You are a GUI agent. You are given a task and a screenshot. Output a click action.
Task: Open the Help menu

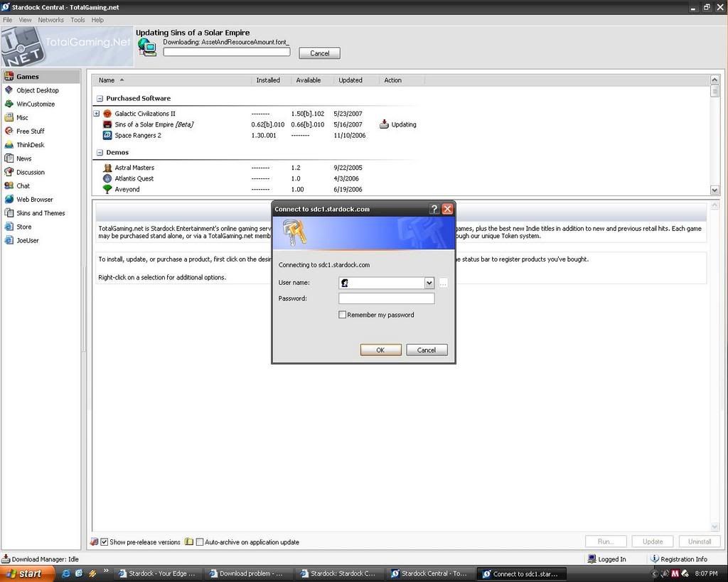[97, 20]
